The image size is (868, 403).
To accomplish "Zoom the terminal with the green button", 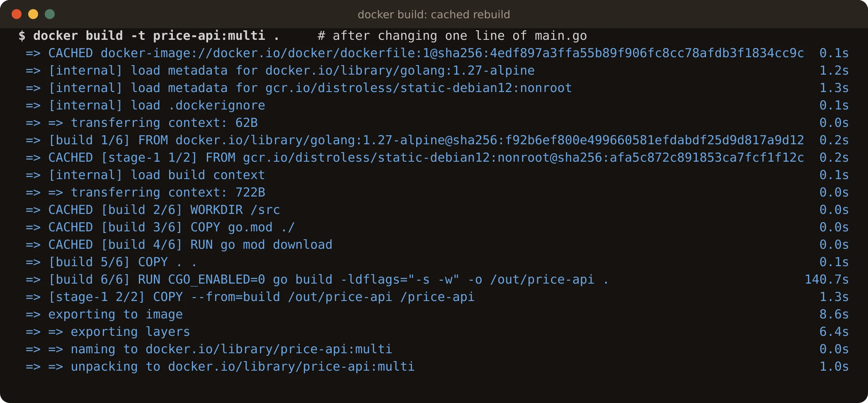I will [x=50, y=14].
